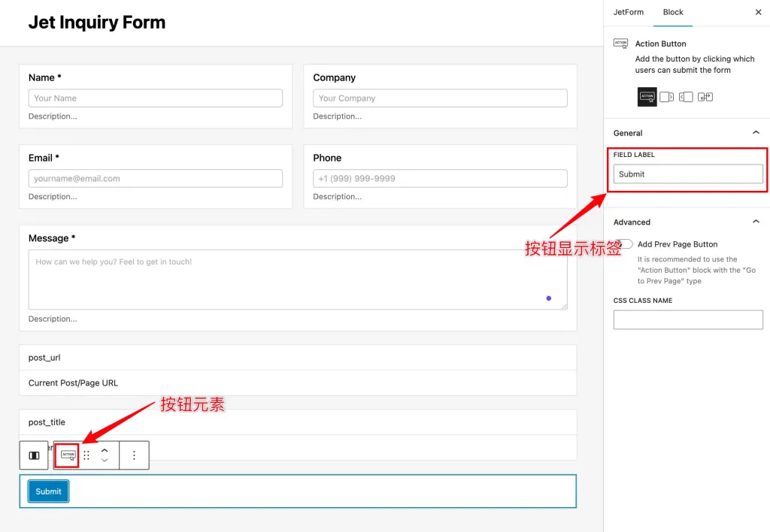770x532 pixels.
Task: Click the Description text under Message field
Action: (53, 319)
